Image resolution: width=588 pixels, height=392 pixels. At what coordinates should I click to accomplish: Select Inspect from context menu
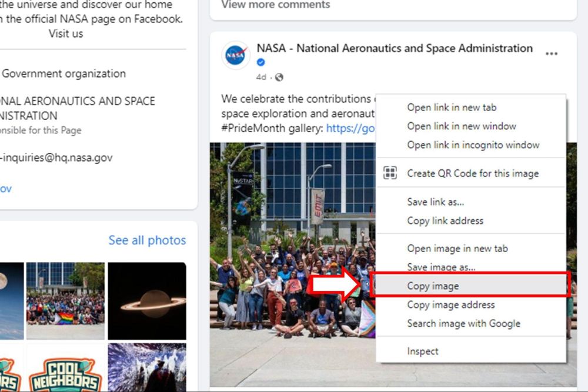click(470, 351)
